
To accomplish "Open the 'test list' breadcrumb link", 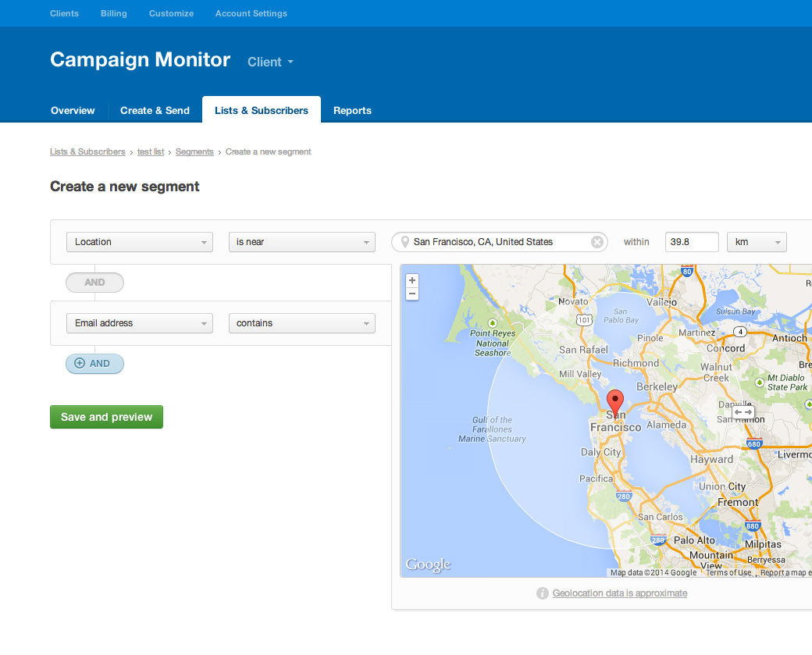I will click(x=151, y=151).
